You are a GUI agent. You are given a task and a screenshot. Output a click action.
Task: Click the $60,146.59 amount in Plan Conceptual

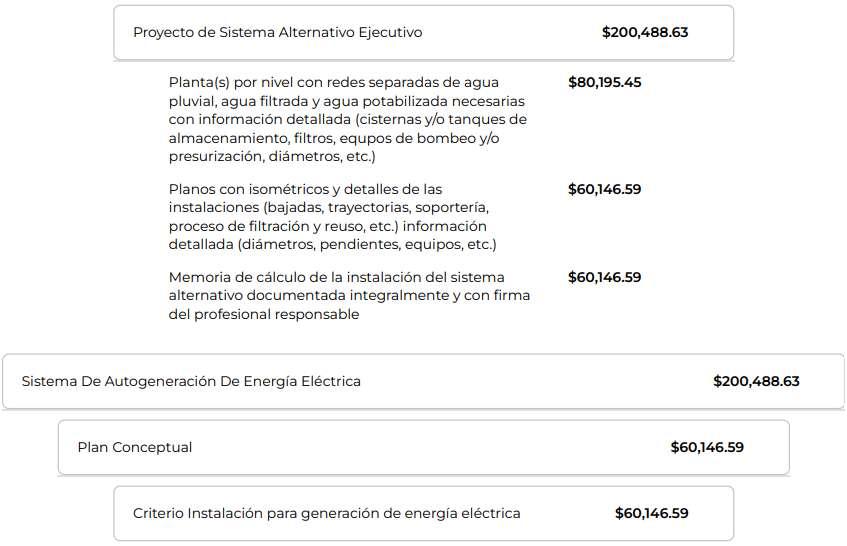(x=707, y=447)
